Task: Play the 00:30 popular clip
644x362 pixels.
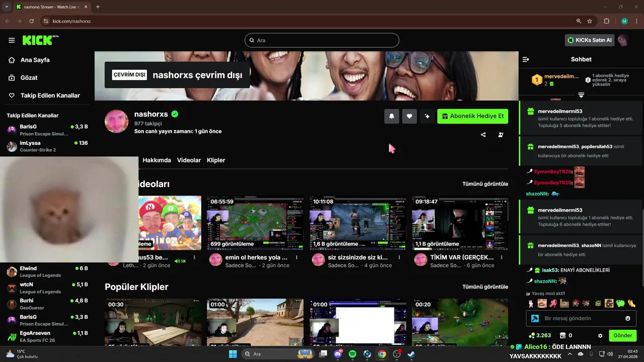Action: 153,322
